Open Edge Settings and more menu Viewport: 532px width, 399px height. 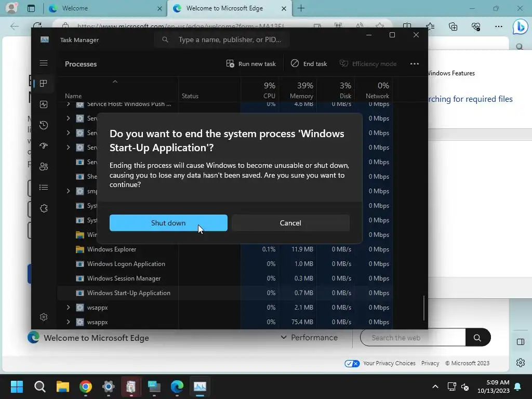click(x=498, y=26)
